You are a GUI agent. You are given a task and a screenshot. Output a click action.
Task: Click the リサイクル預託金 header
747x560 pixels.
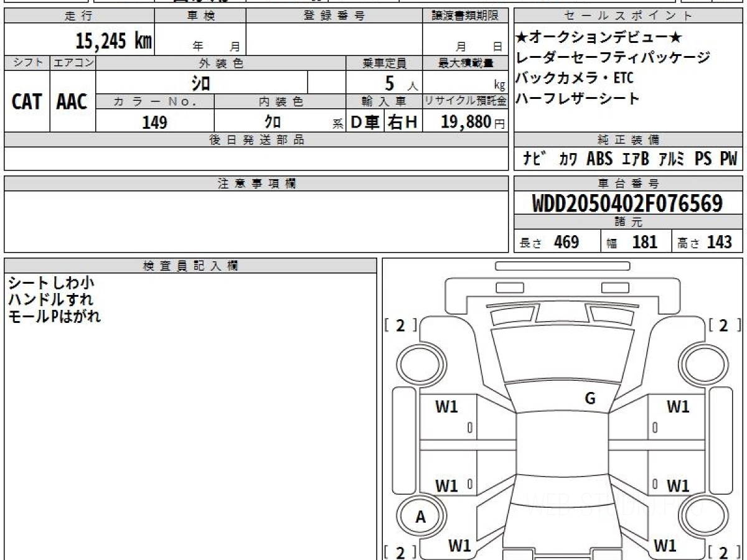465,101
